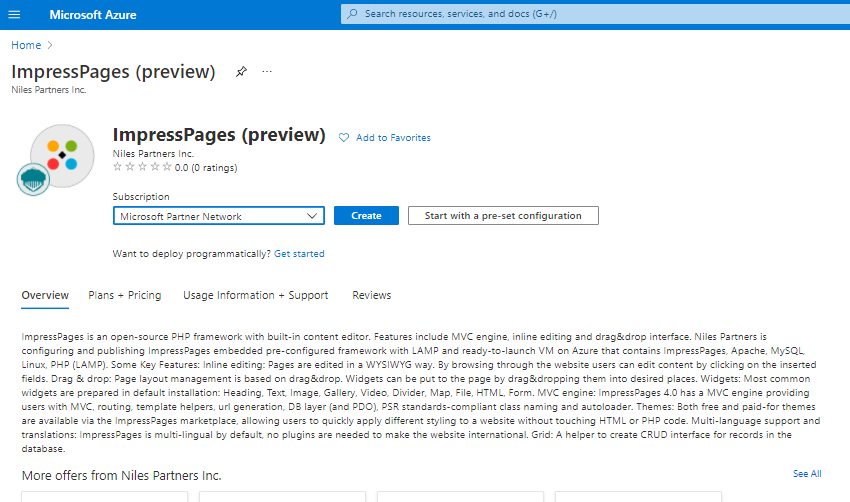Click the star rating row

[x=142, y=168]
